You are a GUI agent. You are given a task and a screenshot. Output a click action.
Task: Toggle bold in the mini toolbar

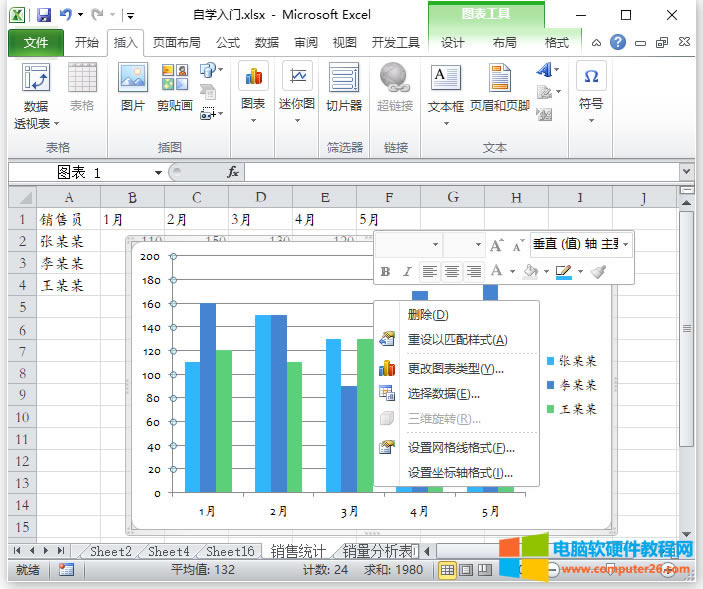coord(385,271)
